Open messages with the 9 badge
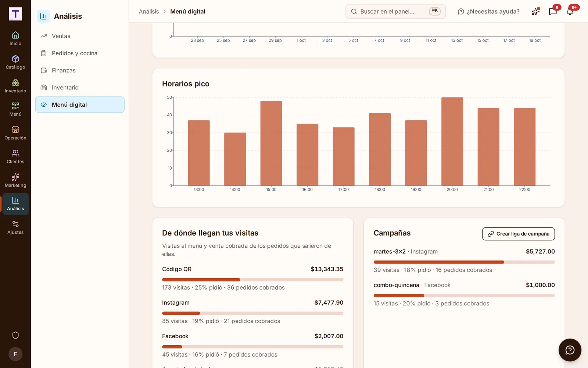 (x=553, y=11)
